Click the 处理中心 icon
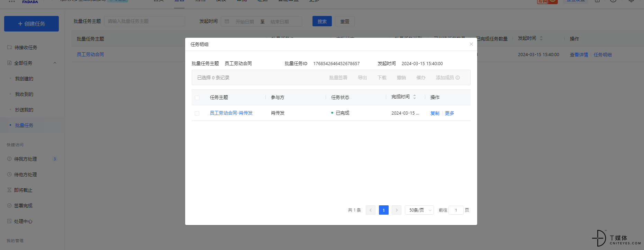The image size is (644, 250). (x=9, y=221)
